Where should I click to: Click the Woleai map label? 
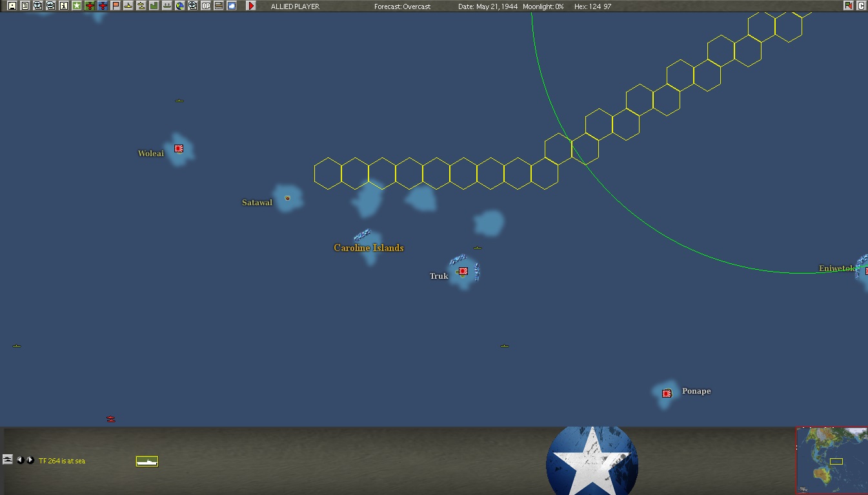[151, 154]
